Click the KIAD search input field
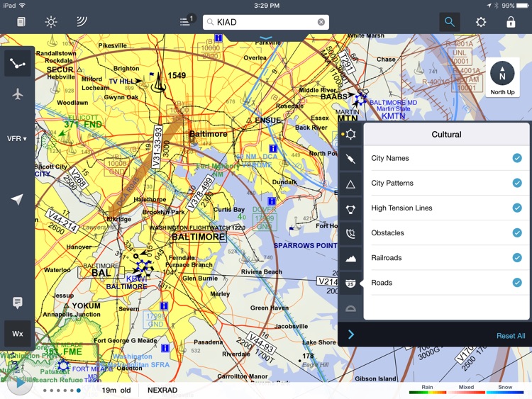This screenshot has height=399, width=532. point(266,22)
